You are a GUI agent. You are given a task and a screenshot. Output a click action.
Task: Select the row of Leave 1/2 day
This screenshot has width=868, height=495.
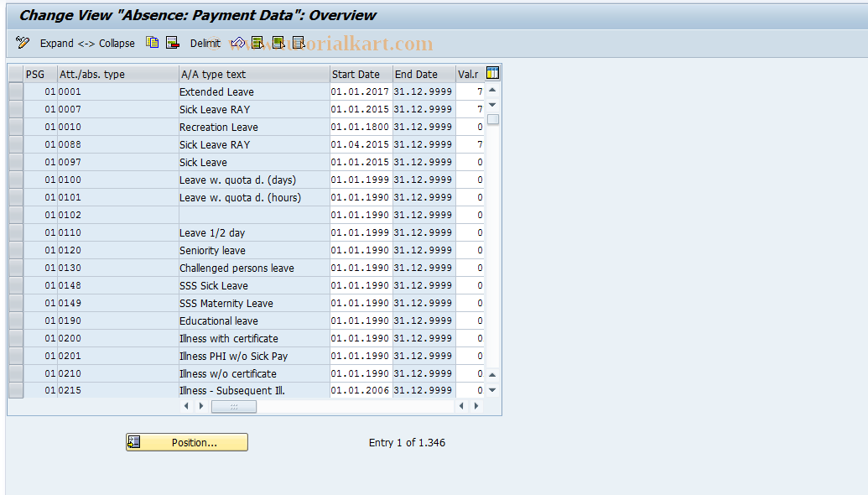(x=16, y=232)
